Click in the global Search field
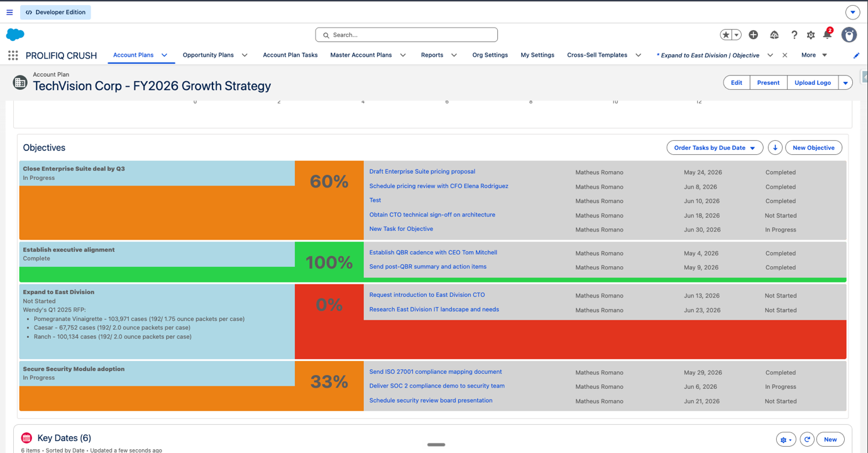 coord(407,35)
